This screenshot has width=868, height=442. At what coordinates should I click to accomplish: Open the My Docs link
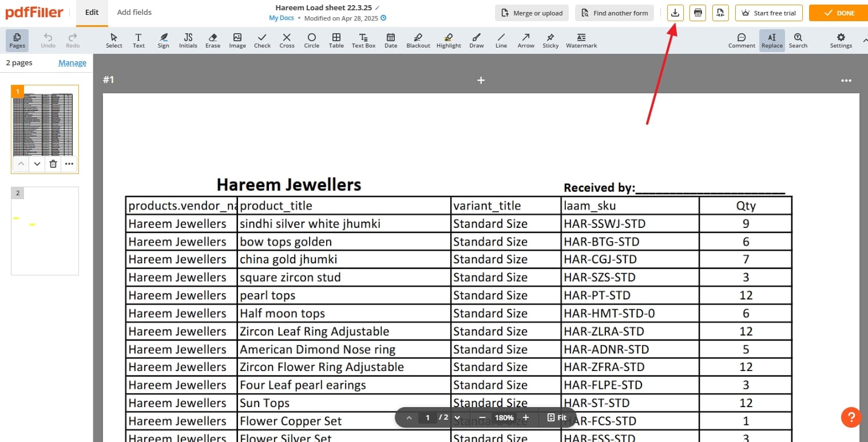click(282, 18)
